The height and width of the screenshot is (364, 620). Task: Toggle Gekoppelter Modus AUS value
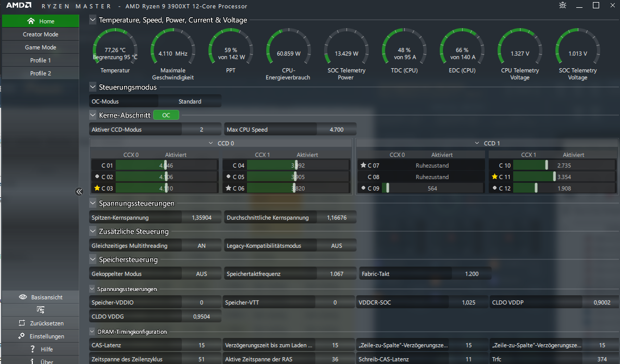point(201,274)
